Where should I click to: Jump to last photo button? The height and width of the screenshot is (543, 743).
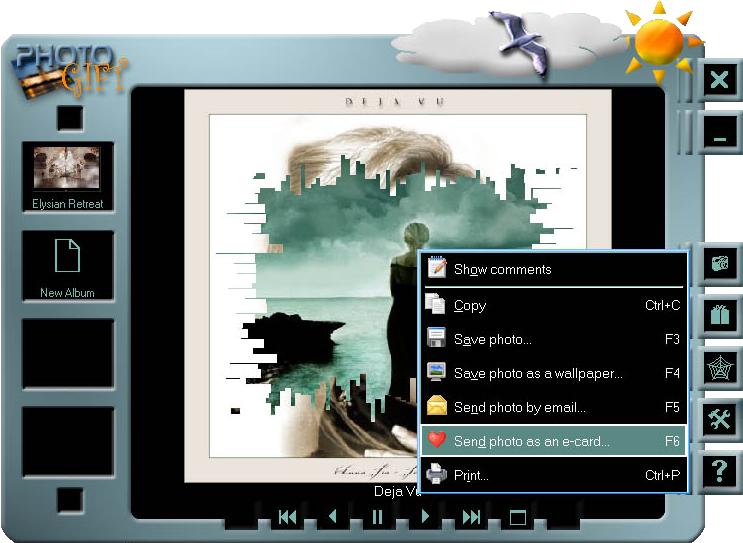(471, 517)
